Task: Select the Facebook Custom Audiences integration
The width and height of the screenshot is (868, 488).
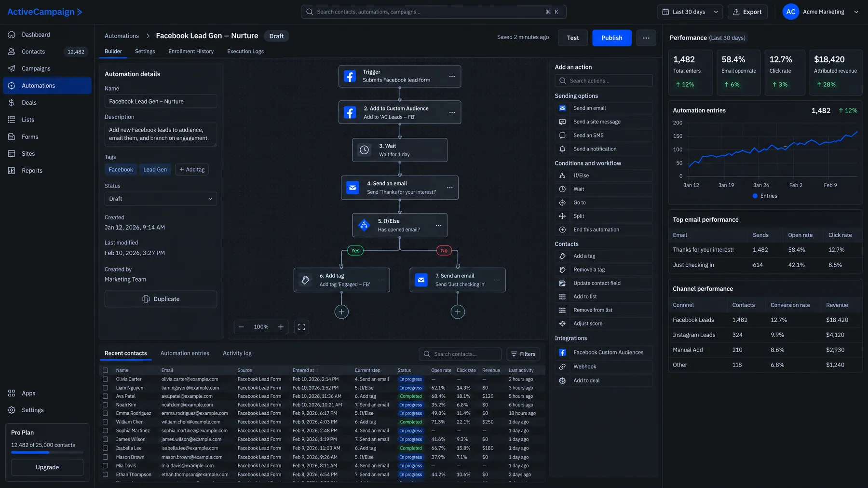Action: coord(604,352)
